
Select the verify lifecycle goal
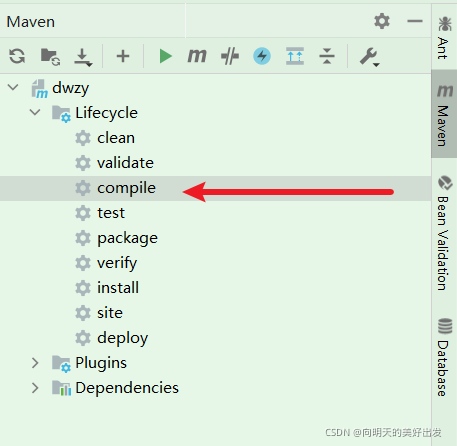[117, 263]
